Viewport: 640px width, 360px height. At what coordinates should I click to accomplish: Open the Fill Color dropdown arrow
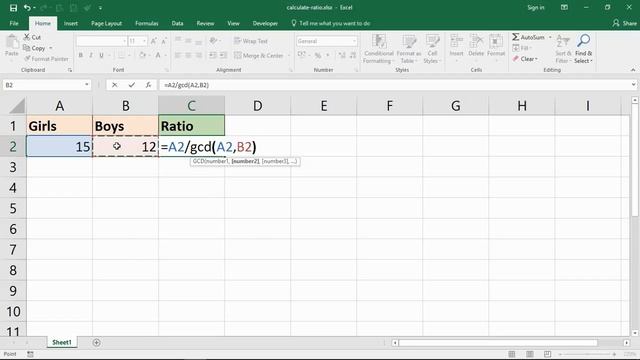[x=149, y=55]
